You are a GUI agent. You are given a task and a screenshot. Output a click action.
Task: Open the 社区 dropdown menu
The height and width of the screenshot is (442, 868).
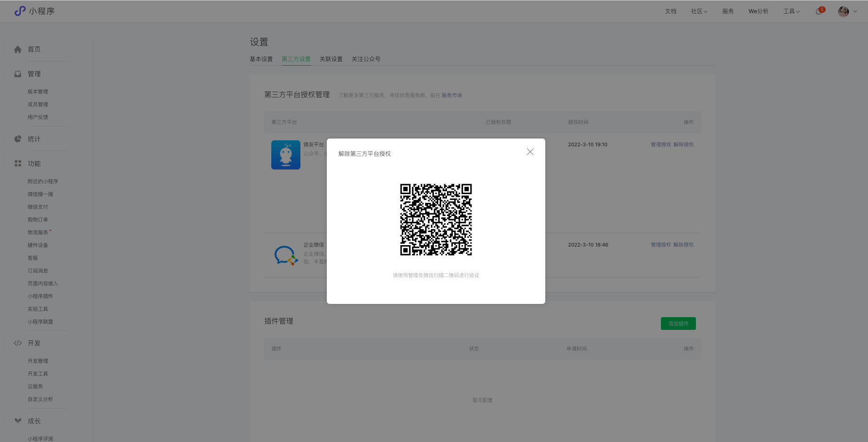pyautogui.click(x=699, y=11)
